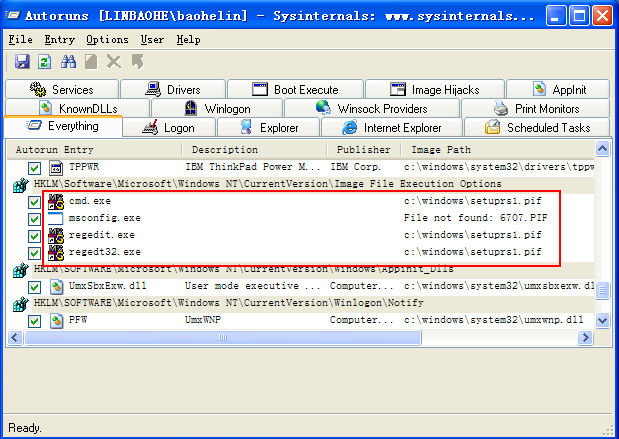Click registry icon beside AppInit_Dlls key
619x439 pixels.
[21, 270]
